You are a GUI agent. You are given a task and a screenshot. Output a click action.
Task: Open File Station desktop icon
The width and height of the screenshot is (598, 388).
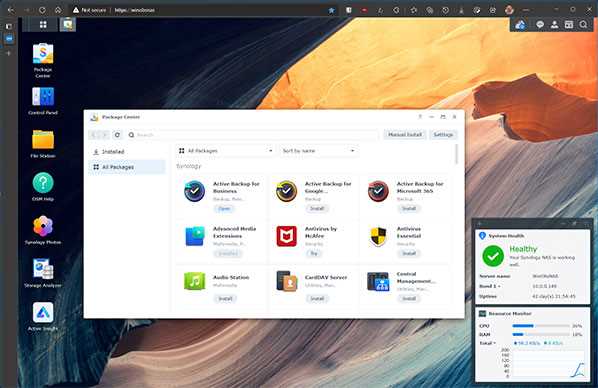tap(43, 139)
